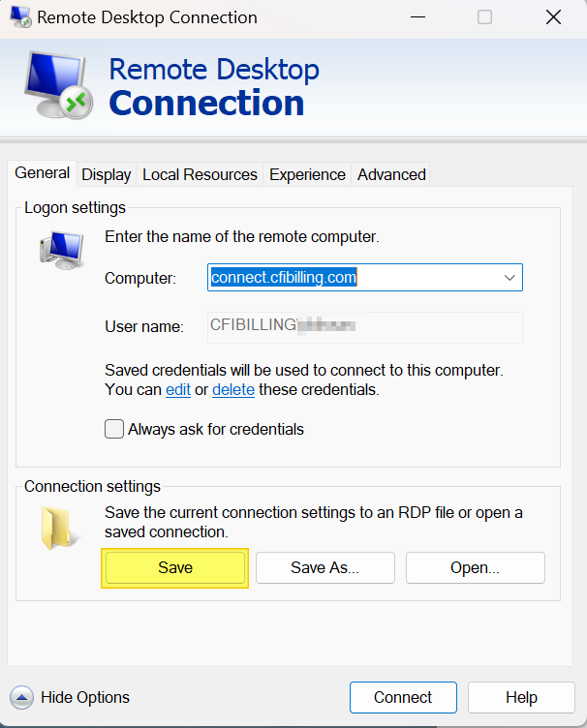
Task: Switch to the Display tab
Action: (x=107, y=174)
